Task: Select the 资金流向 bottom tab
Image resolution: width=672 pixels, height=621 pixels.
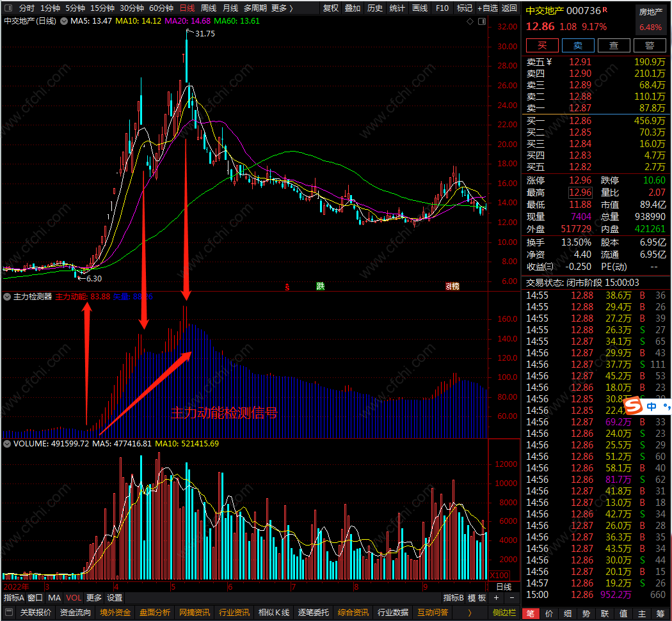Action: point(76,613)
